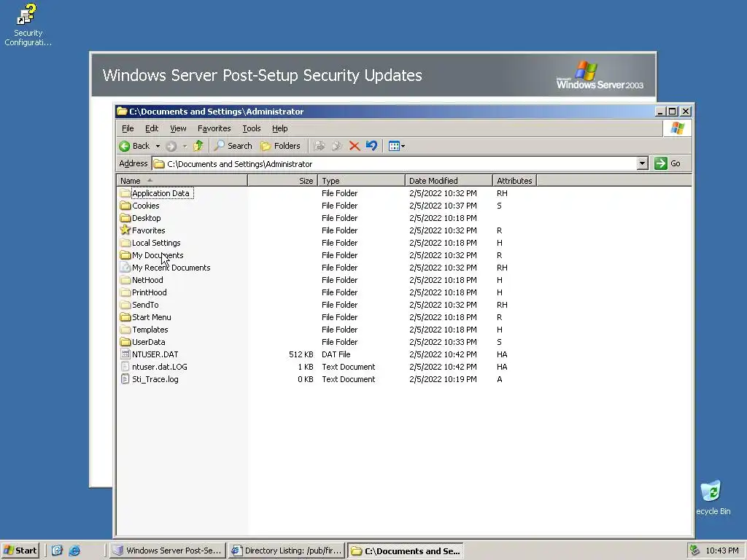Select the SendTo folder icon

tap(125, 305)
